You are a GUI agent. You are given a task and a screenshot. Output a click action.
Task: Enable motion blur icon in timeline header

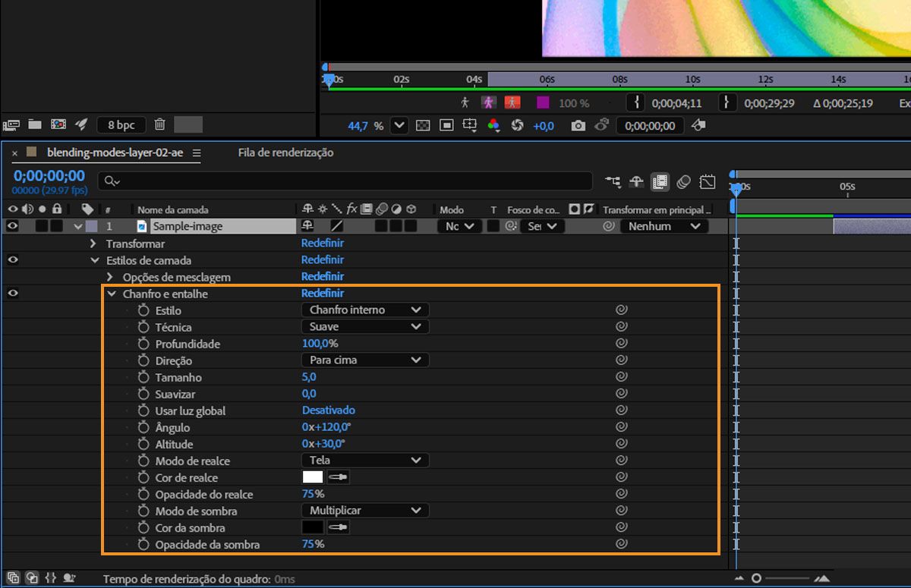click(x=683, y=181)
